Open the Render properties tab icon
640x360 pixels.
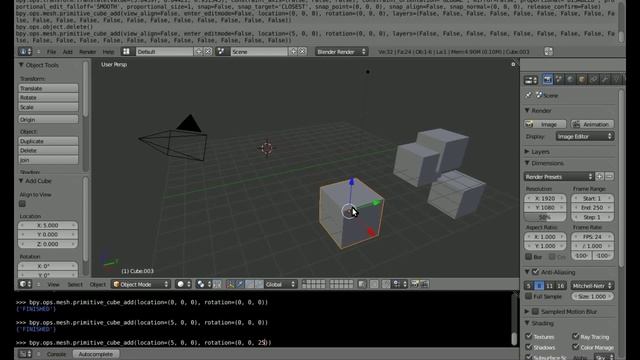click(x=547, y=80)
